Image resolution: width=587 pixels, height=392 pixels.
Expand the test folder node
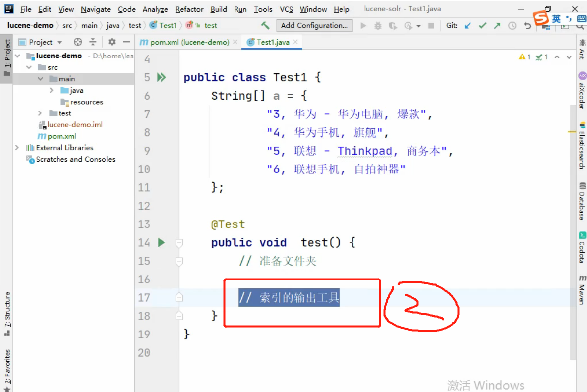point(40,113)
